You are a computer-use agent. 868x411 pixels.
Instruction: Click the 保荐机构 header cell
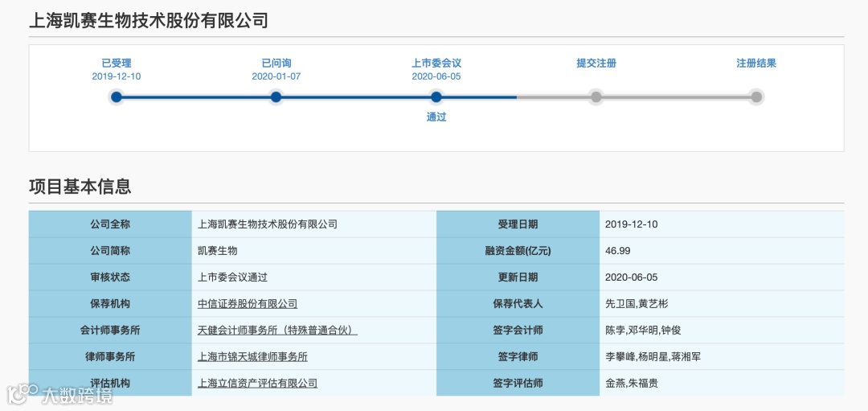click(110, 304)
